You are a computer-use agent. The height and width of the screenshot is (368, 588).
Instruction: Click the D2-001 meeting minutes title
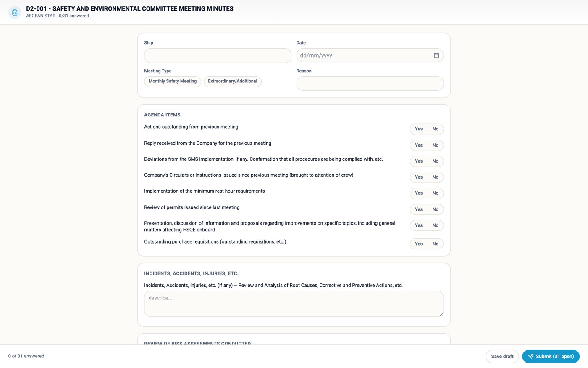pyautogui.click(x=130, y=8)
